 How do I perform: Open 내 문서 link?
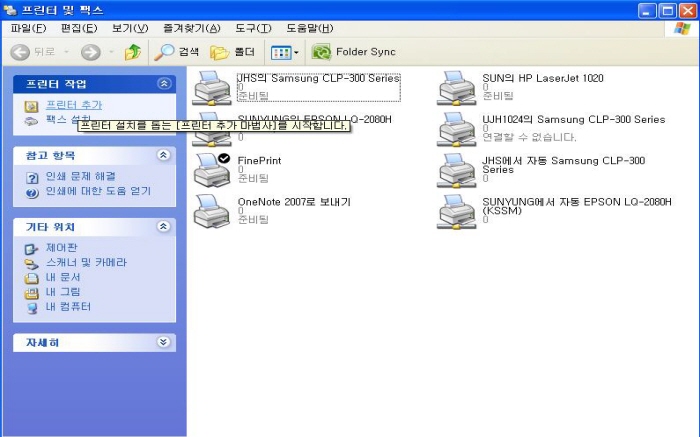tap(63, 277)
